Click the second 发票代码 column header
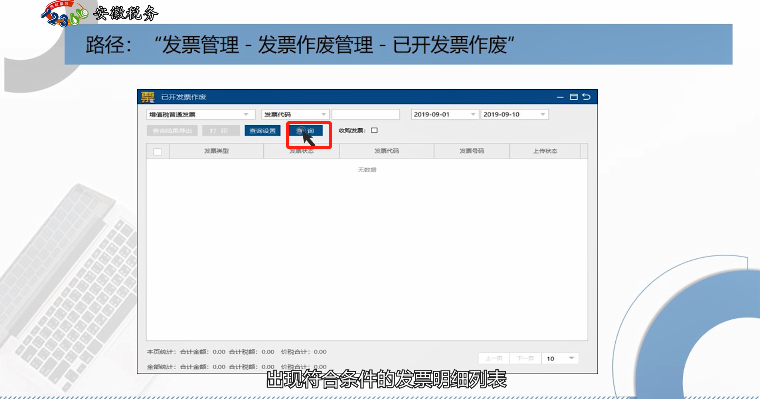The image size is (760, 399). [x=387, y=151]
